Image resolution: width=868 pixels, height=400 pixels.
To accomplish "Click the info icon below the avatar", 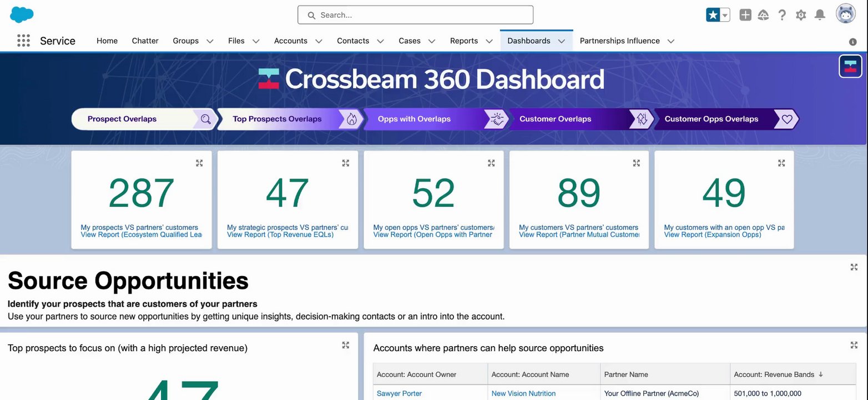I will [853, 42].
